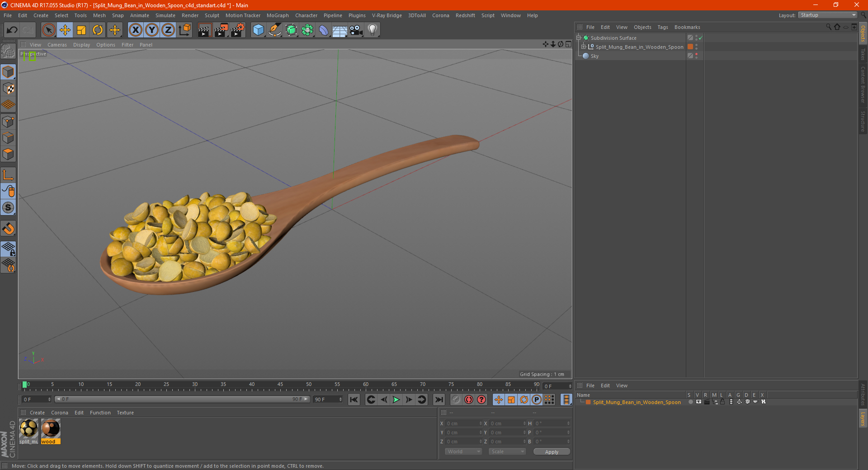This screenshot has width=868, height=470.
Task: Open the Layout Startup dropdown
Action: click(x=828, y=15)
